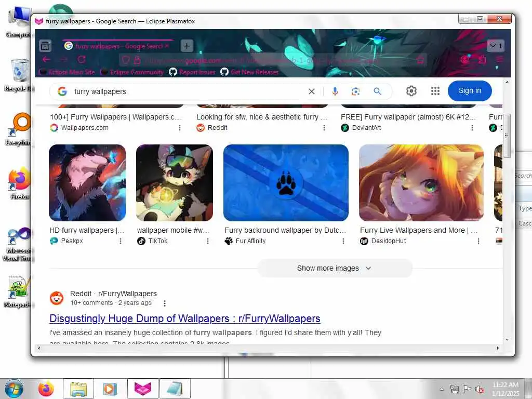Open the Google apps grid
Image resolution: width=532 pixels, height=399 pixels.
435,91
